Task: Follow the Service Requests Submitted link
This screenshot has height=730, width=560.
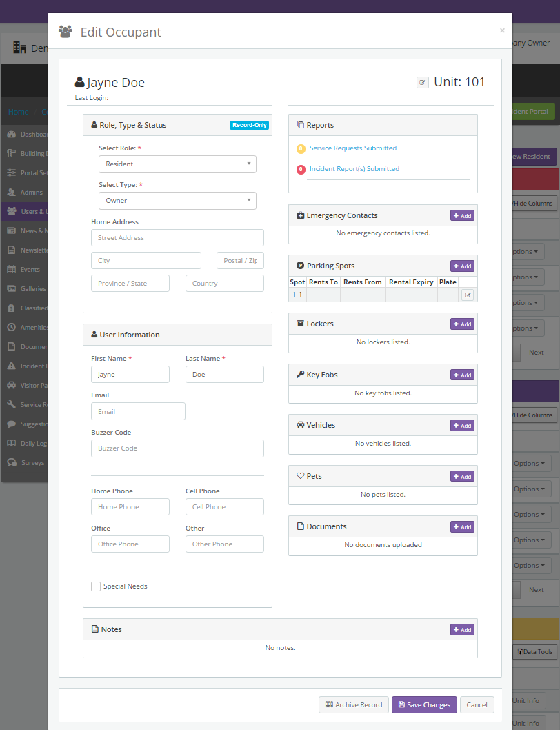Action: [x=353, y=148]
